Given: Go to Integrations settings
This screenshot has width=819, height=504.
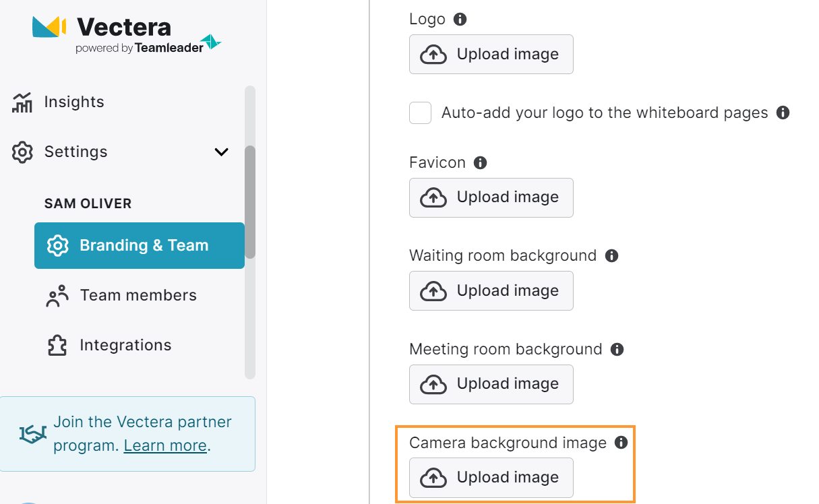Looking at the screenshot, I should coord(125,345).
